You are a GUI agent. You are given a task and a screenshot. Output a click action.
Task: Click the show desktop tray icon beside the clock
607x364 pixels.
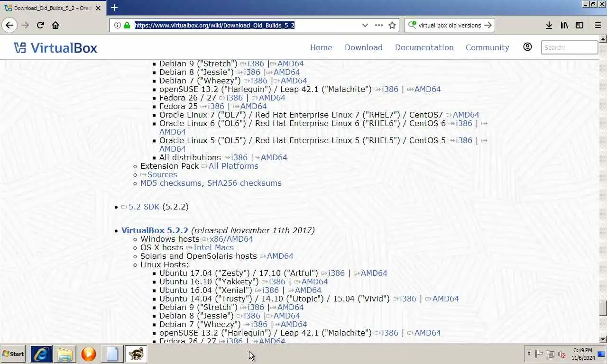(x=601, y=354)
